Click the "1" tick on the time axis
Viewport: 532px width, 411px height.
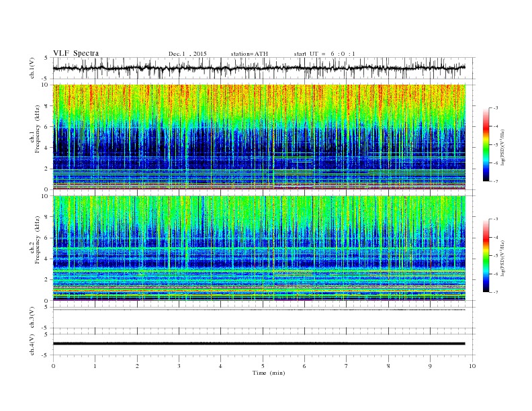[x=95, y=366]
